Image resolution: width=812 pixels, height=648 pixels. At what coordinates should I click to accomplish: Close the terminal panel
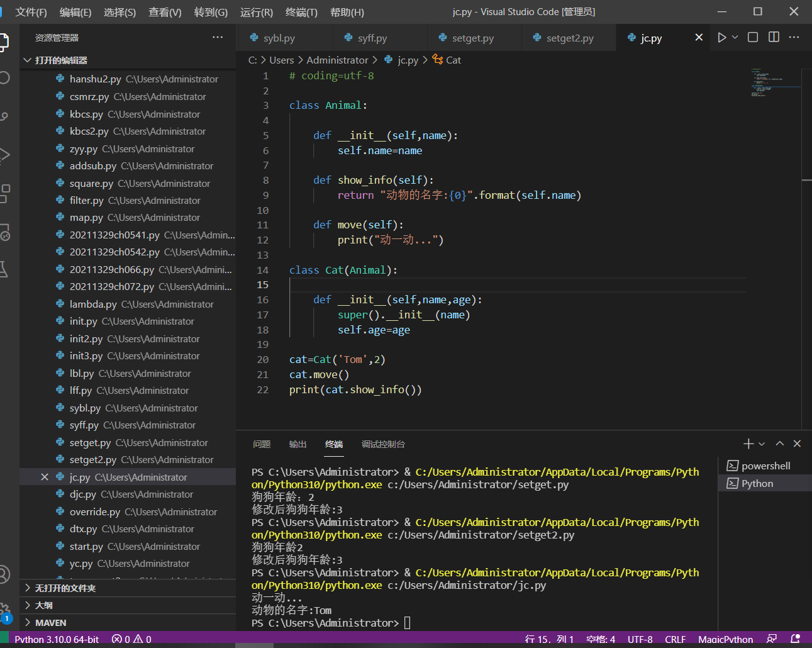pyautogui.click(x=797, y=444)
